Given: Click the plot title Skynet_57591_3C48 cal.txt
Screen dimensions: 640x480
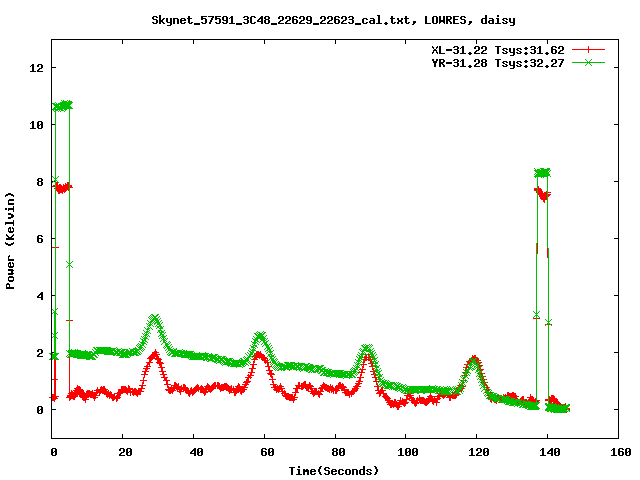Looking at the screenshot, I should pyautogui.click(x=333, y=20).
